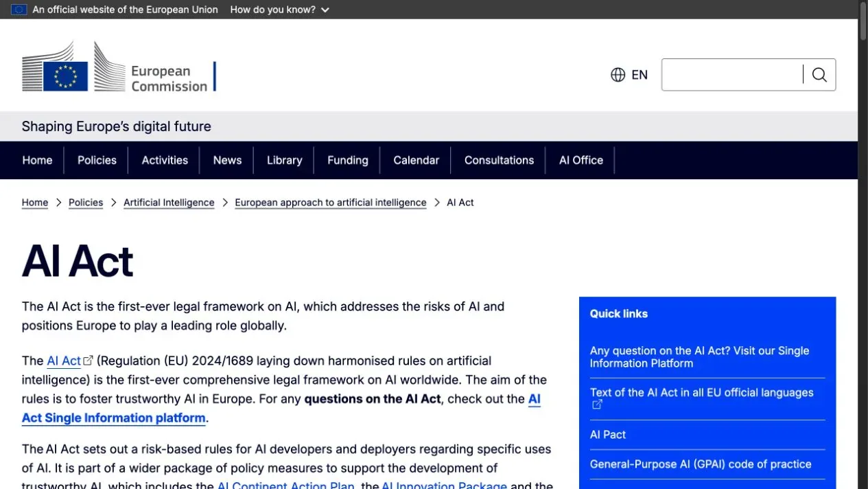Go to European approach to artificial intelligence breadcrumb
This screenshot has height=489, width=868.
pyautogui.click(x=331, y=203)
